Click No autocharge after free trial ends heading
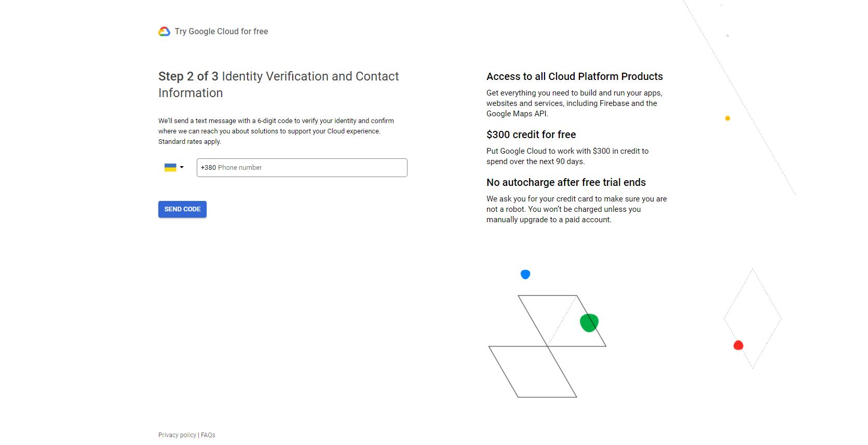868x445 pixels. click(x=566, y=182)
